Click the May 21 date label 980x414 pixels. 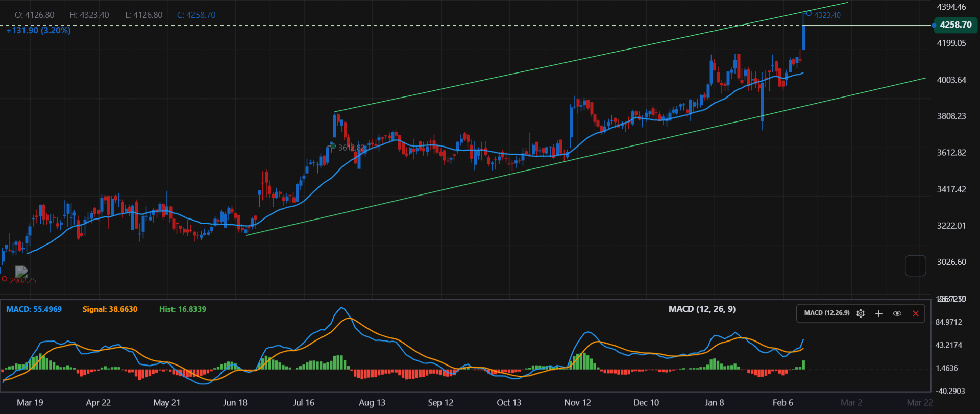[167, 403]
